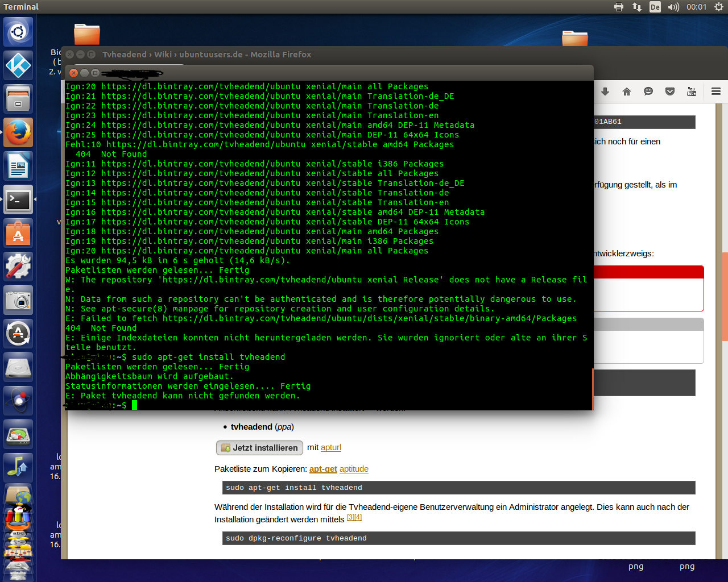Open the clock menu showing 00:01
The height and width of the screenshot is (582, 728).
pos(696,7)
